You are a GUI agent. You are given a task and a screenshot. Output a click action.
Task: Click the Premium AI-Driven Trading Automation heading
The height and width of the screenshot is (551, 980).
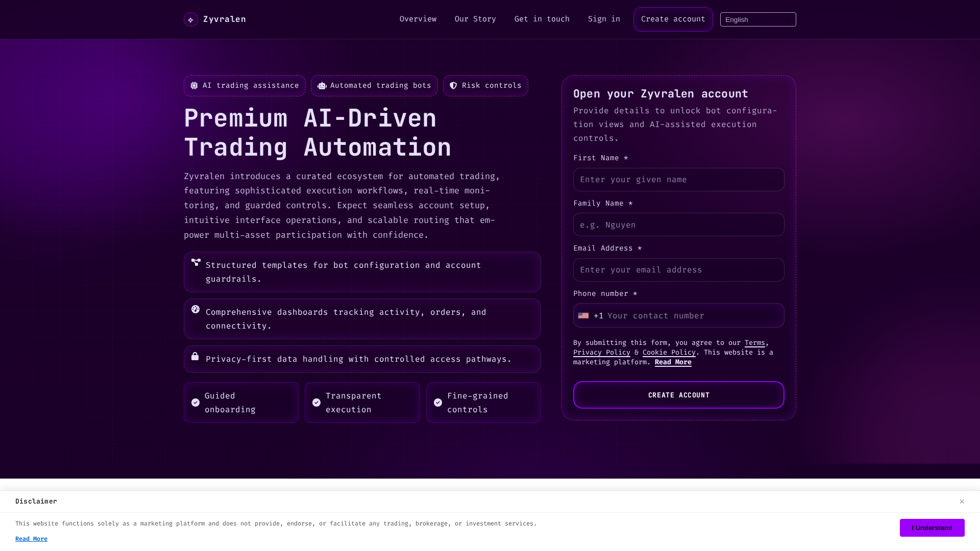317,133
